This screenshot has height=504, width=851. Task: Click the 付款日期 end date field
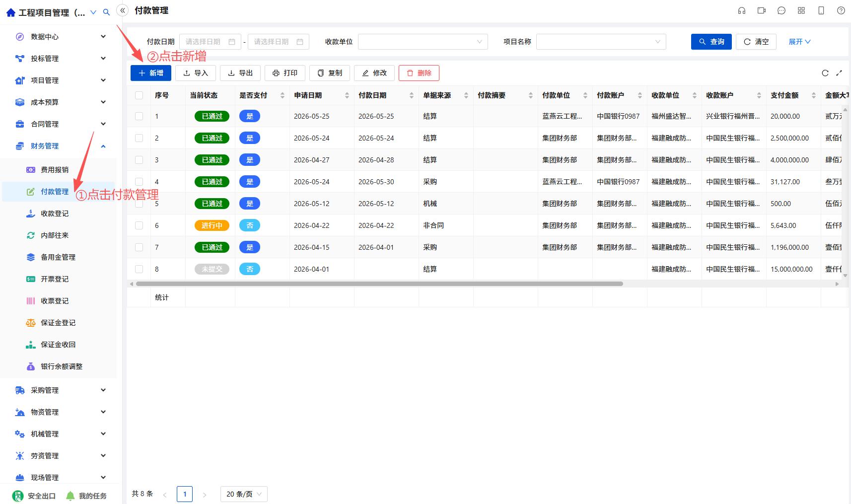(279, 42)
